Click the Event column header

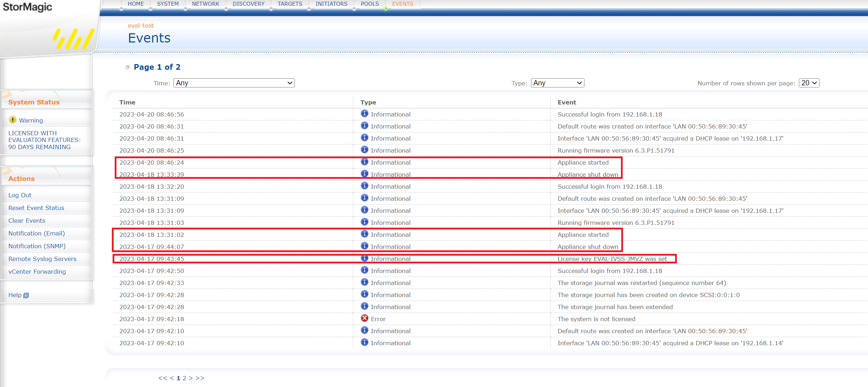(x=567, y=102)
